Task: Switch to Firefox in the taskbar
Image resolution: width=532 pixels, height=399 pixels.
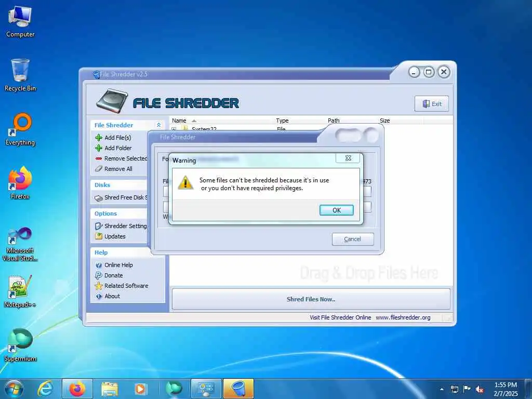Action: 77,389
